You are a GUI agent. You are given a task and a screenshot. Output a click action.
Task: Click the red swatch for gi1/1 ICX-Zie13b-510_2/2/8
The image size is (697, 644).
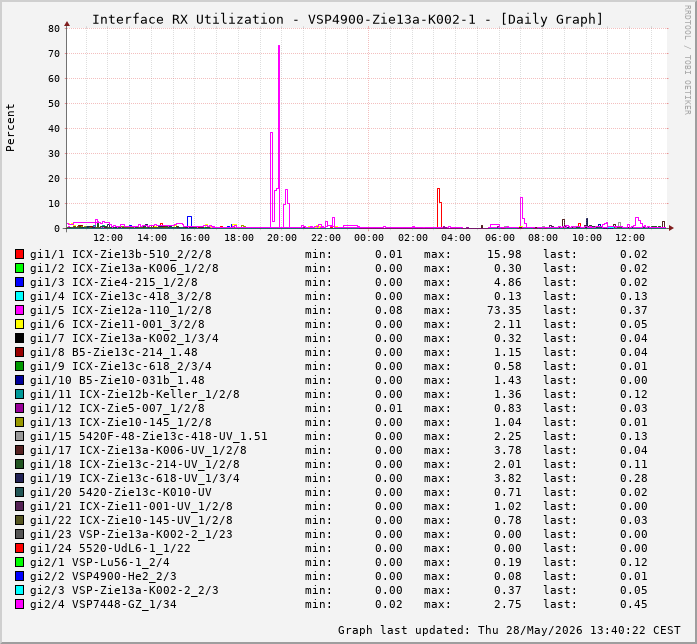19,254
